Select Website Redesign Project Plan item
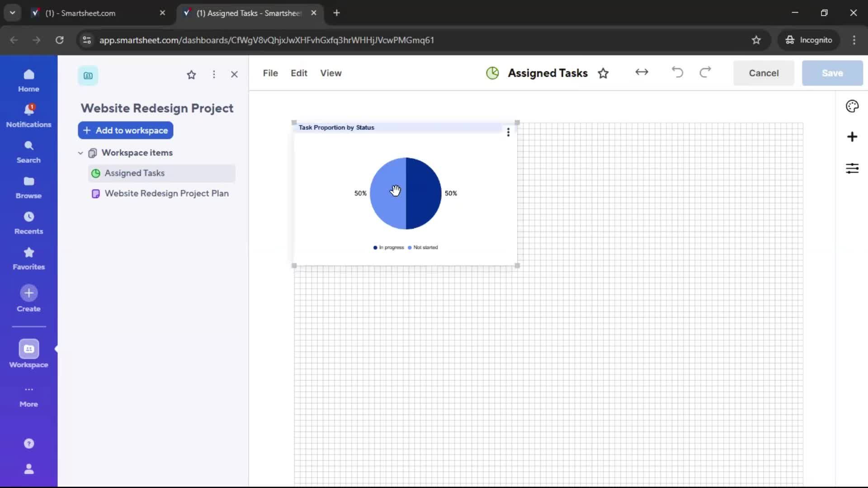 (167, 193)
